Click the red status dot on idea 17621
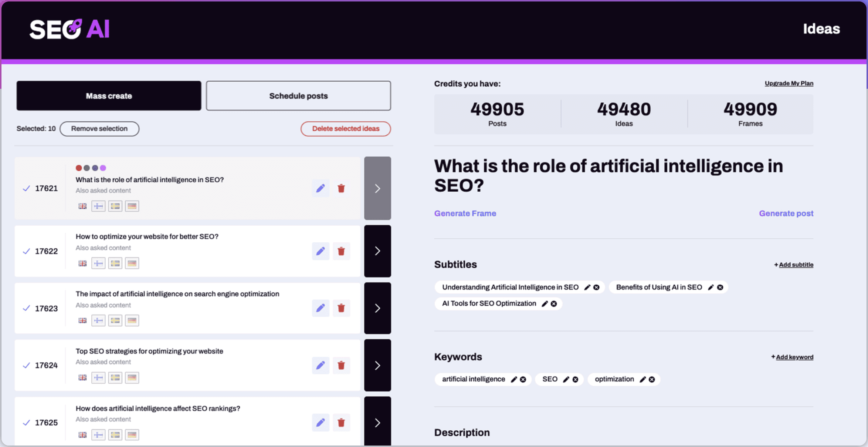The height and width of the screenshot is (447, 868). pos(79,168)
